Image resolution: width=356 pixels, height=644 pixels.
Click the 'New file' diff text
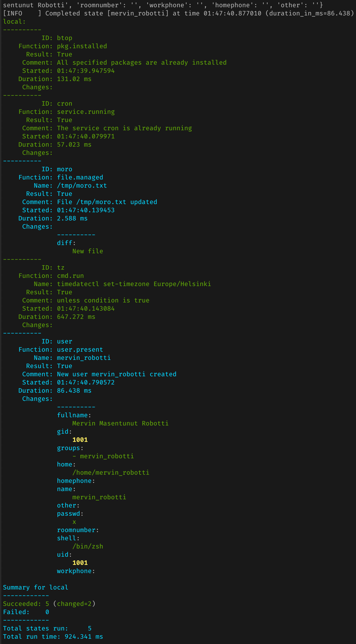click(x=88, y=251)
